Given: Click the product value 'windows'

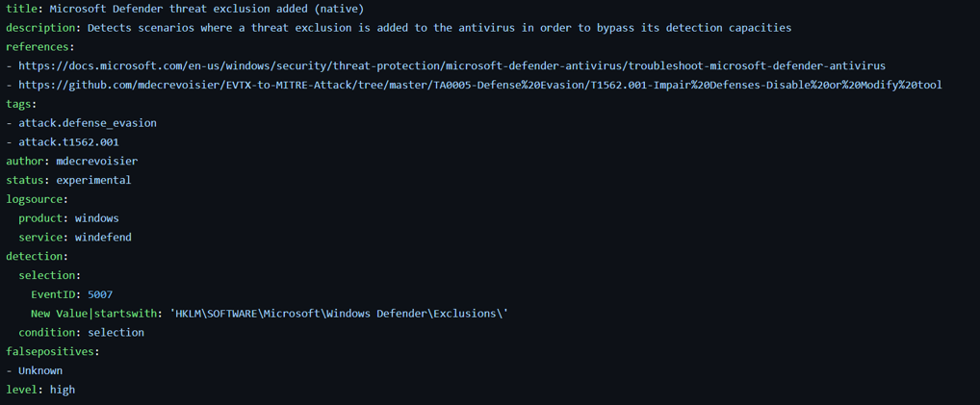Looking at the screenshot, I should 96,218.
